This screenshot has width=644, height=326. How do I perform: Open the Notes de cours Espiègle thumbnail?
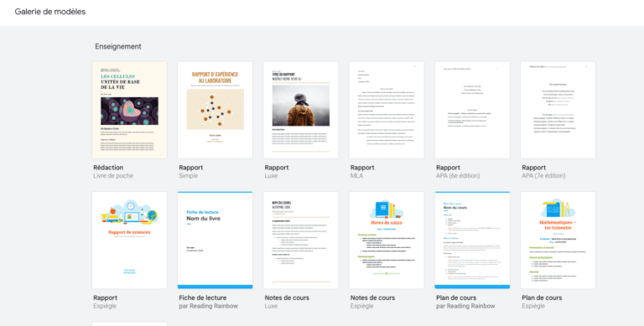(387, 241)
